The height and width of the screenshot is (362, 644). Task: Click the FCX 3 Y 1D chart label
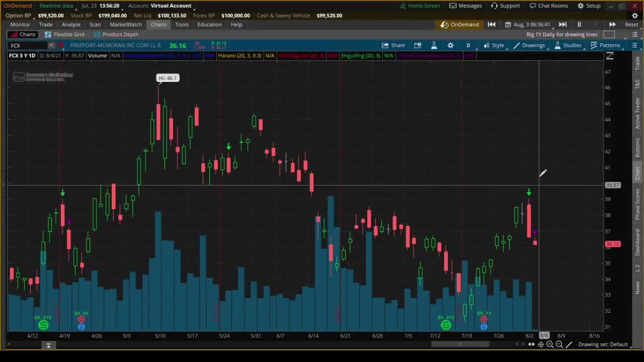click(x=22, y=55)
